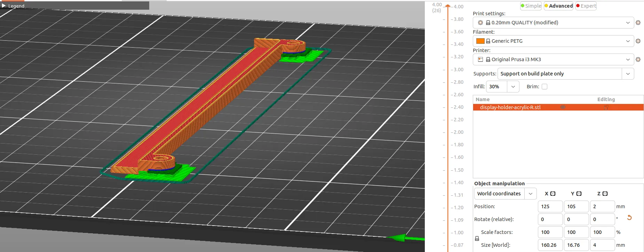Open settings gear beside Print settings preset
The height and width of the screenshot is (252, 644).
coord(638,23)
